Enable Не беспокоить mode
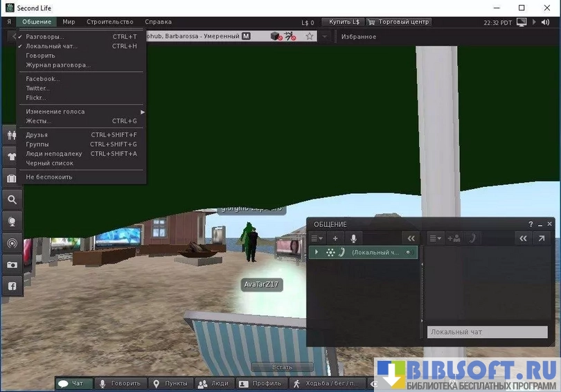Image resolution: width=561 pixels, height=392 pixels. [x=48, y=177]
